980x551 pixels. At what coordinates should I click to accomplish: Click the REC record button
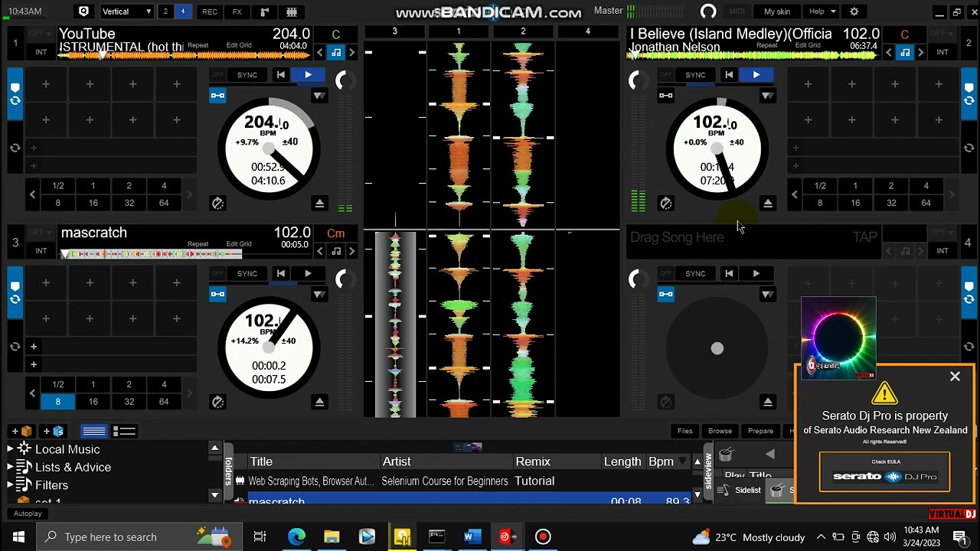[209, 11]
